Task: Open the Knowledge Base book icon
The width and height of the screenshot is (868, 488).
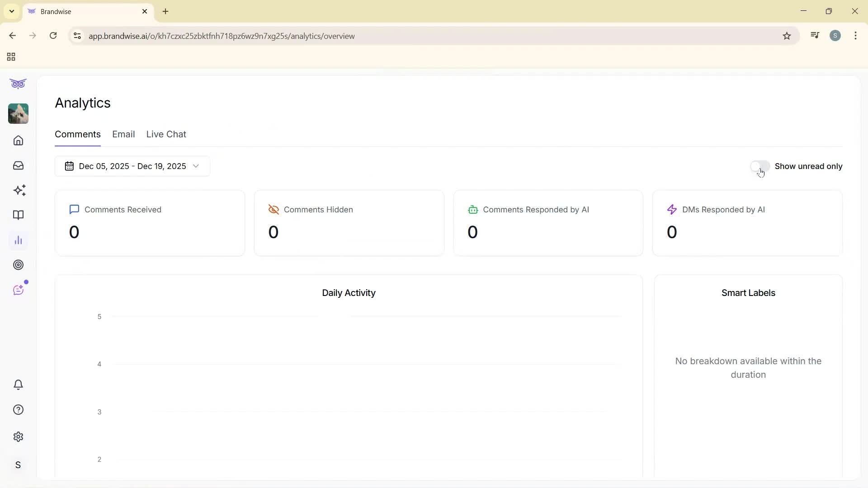Action: click(x=18, y=215)
